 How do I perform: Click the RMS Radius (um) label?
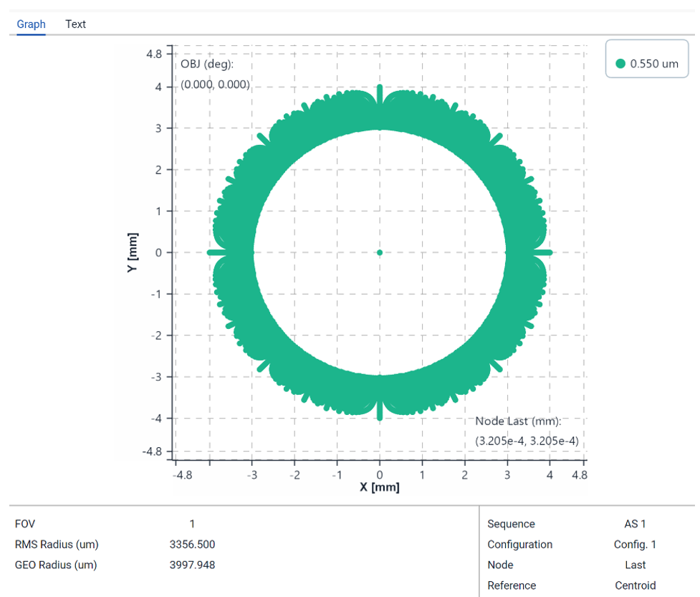coord(56,545)
